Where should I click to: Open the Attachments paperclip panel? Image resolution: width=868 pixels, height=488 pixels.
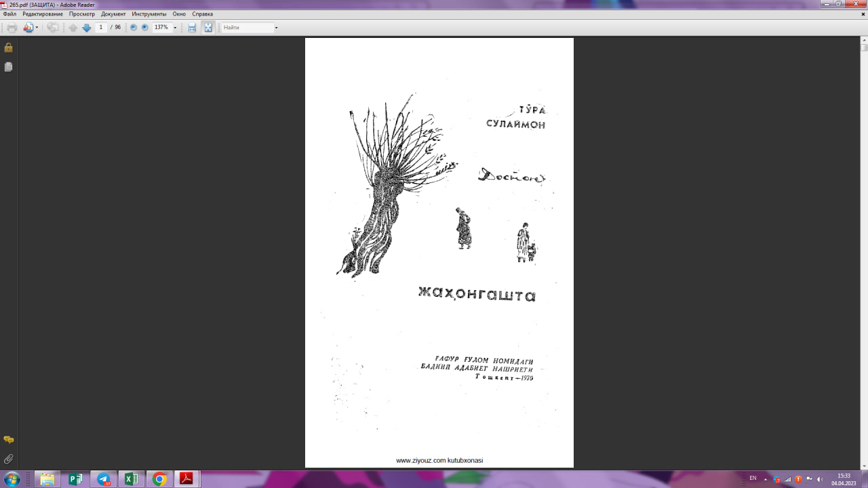[x=9, y=459]
